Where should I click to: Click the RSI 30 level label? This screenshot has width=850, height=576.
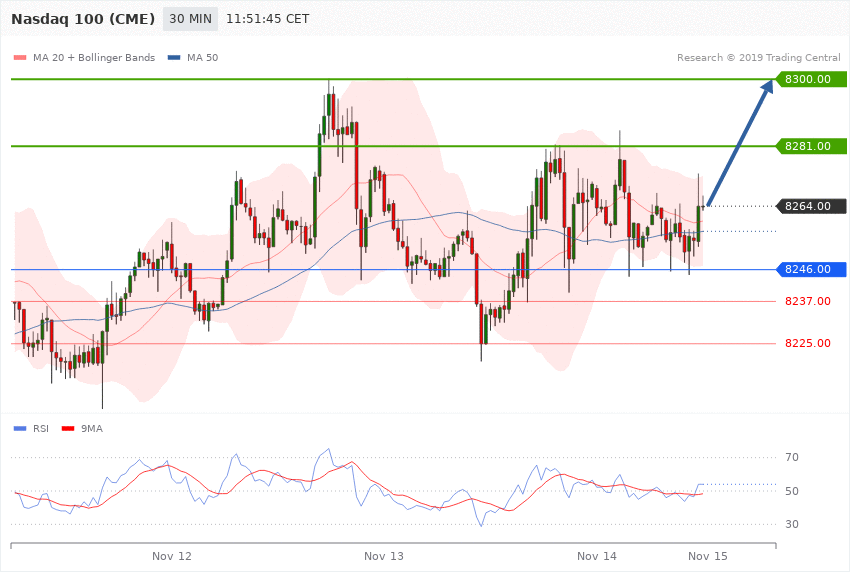click(792, 525)
